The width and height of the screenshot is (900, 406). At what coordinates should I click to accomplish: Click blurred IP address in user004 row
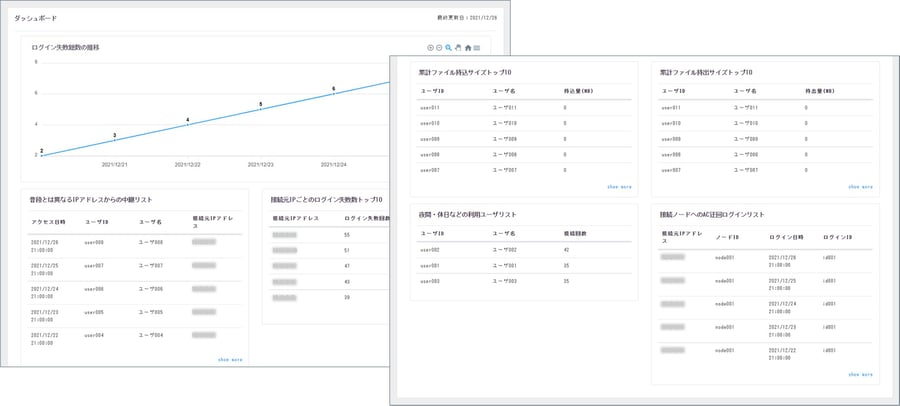point(204,335)
